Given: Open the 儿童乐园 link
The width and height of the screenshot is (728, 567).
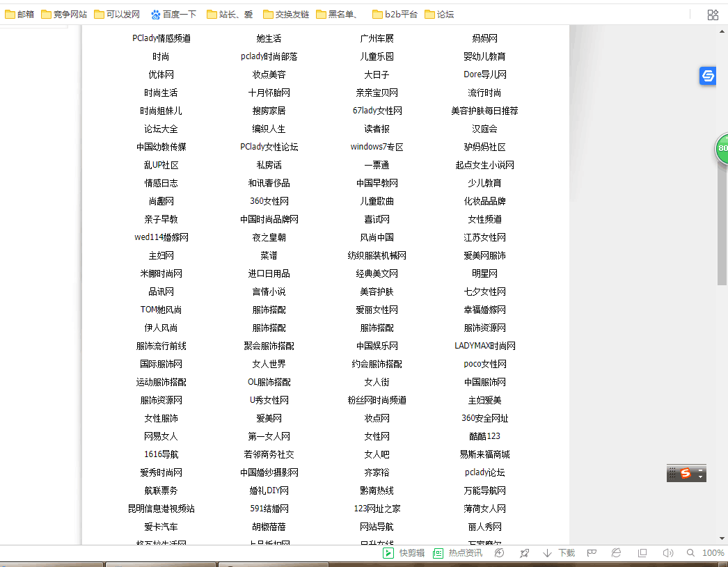Looking at the screenshot, I should [x=377, y=56].
